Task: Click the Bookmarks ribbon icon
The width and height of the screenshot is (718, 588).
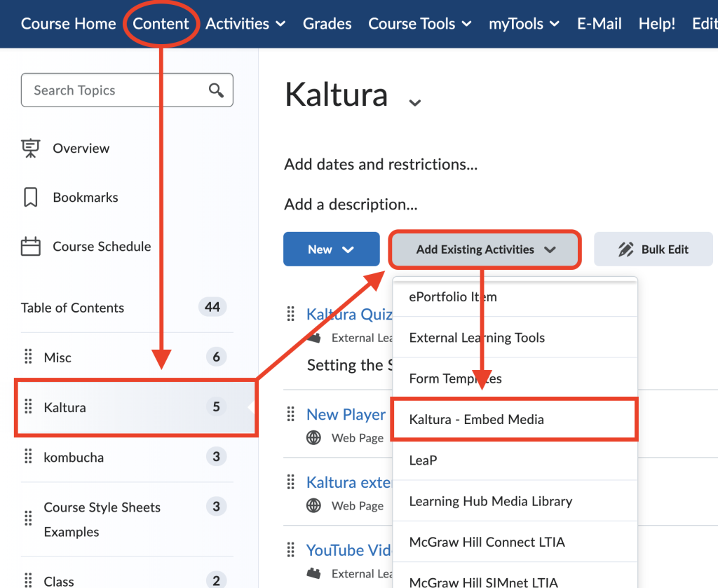Action: [31, 197]
